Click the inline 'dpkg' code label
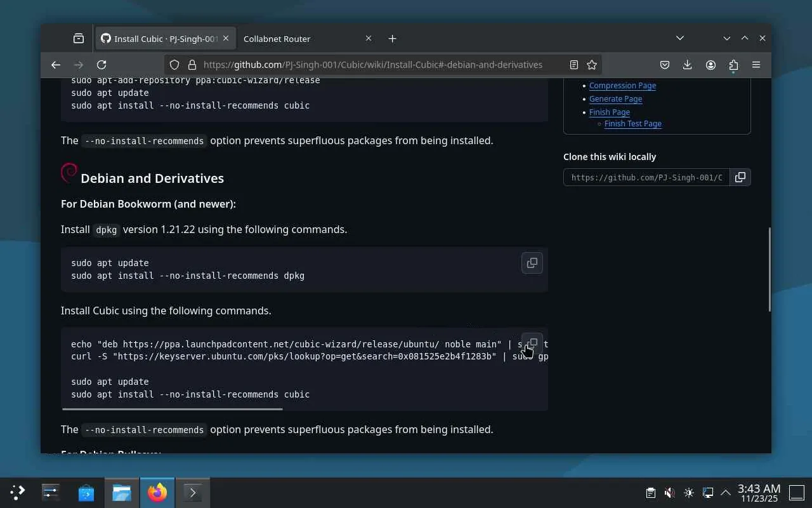Image resolution: width=812 pixels, height=508 pixels. [107, 230]
